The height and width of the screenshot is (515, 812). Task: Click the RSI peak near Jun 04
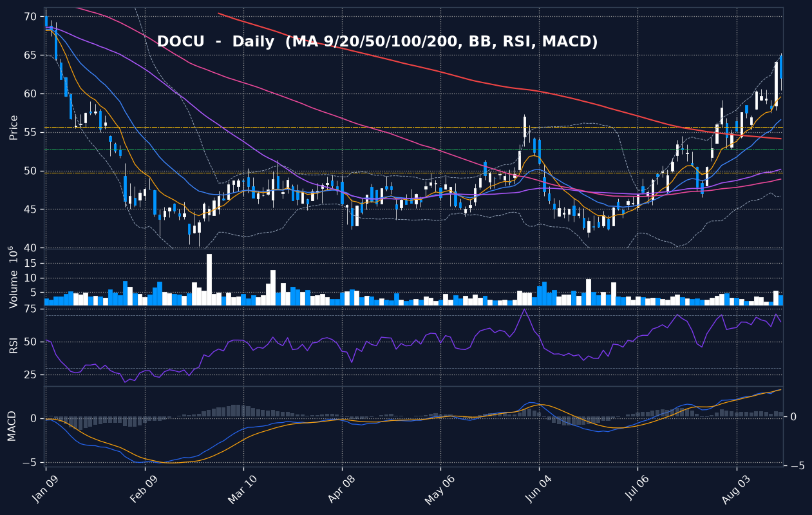[524, 309]
